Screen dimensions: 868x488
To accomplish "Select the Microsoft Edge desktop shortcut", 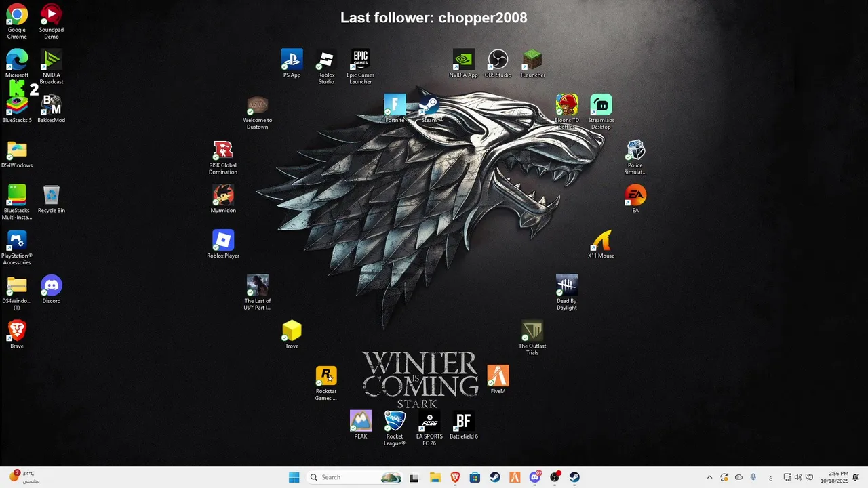I will point(17,64).
